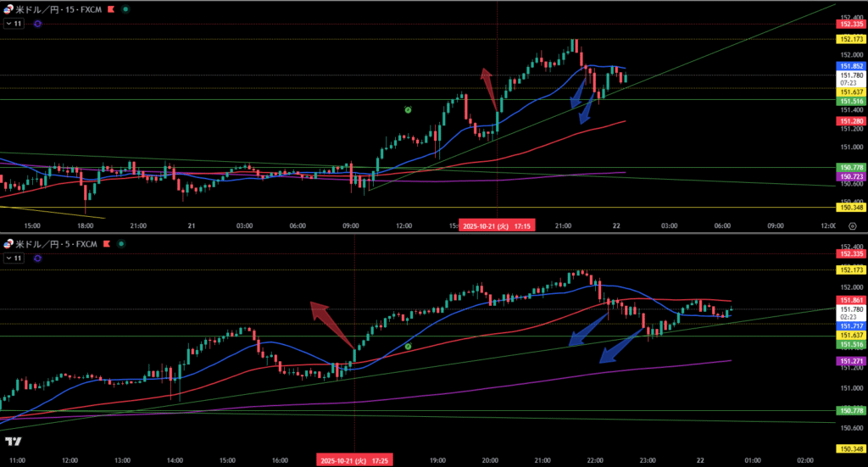Click the 17:25 date marker on the lower time axis
868x467 pixels.
(353, 460)
